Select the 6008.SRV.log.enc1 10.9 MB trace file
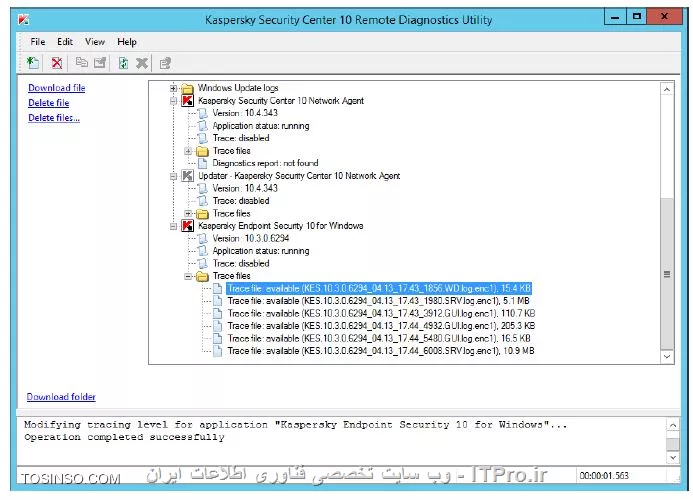This screenshot has width=693, height=500. click(x=381, y=351)
